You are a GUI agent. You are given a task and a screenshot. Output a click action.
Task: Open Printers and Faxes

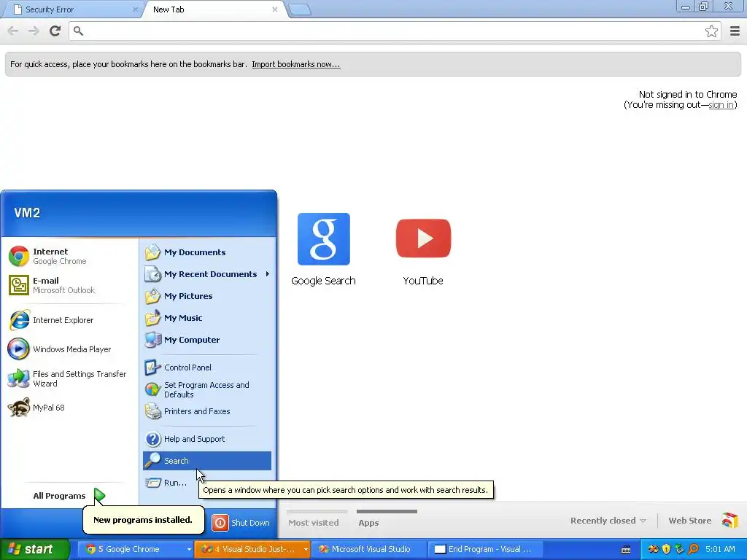click(207, 411)
